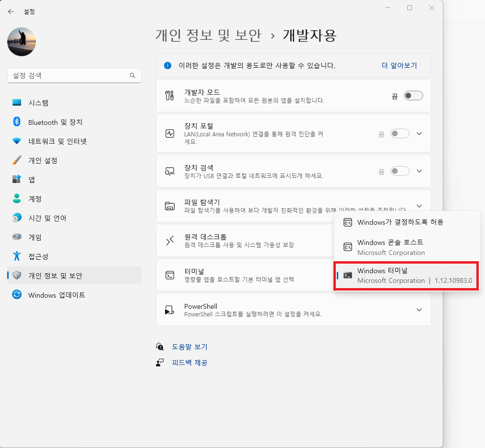Maximize the 설정 window
Viewport: 485px width, 448px height.
coord(410,8)
